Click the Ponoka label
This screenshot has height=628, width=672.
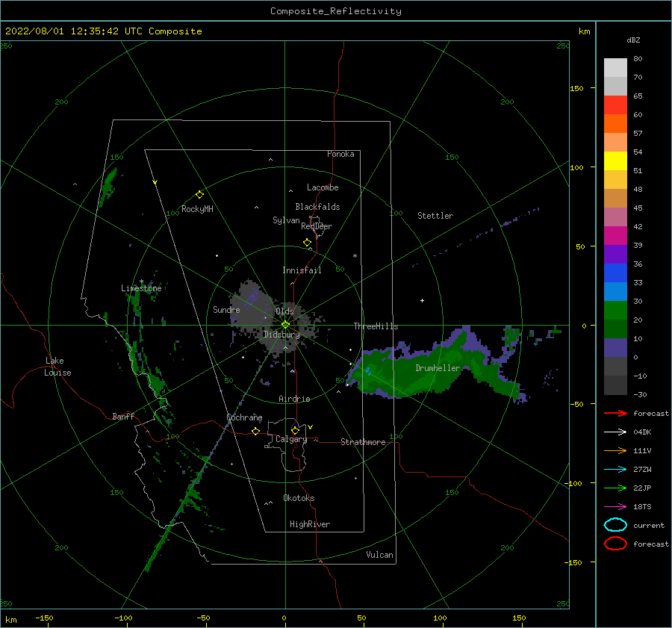[340, 154]
